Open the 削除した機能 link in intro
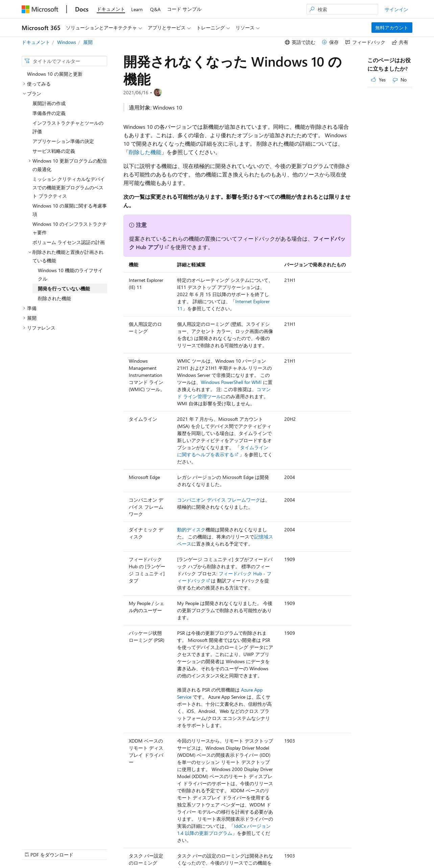 (145, 152)
